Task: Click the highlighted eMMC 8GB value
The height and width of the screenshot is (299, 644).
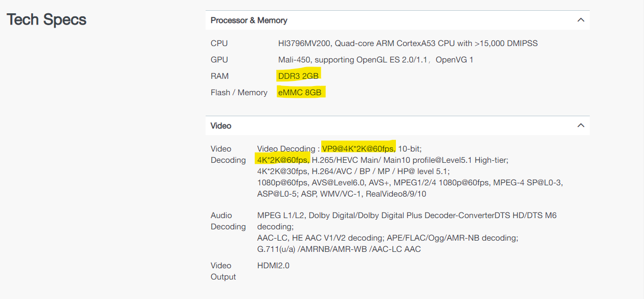Action: [x=300, y=92]
